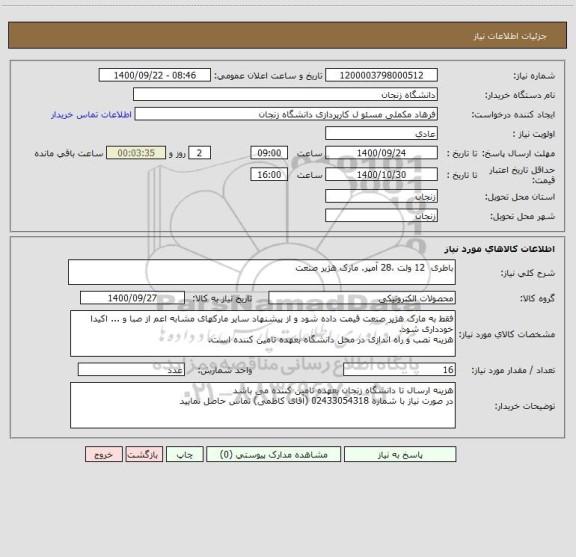Viewport: 576px width, 557px height.
Task: Click the countdown timer 00:03:35
Action: click(136, 153)
